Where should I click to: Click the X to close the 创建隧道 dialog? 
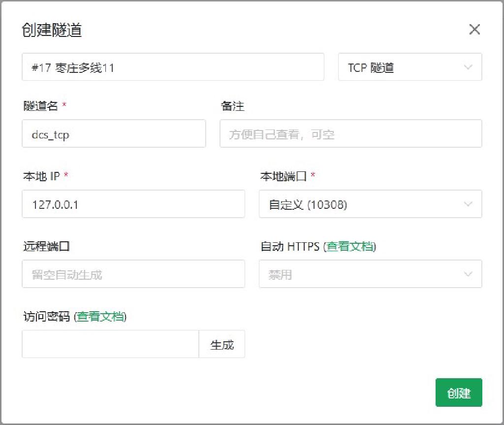474,30
